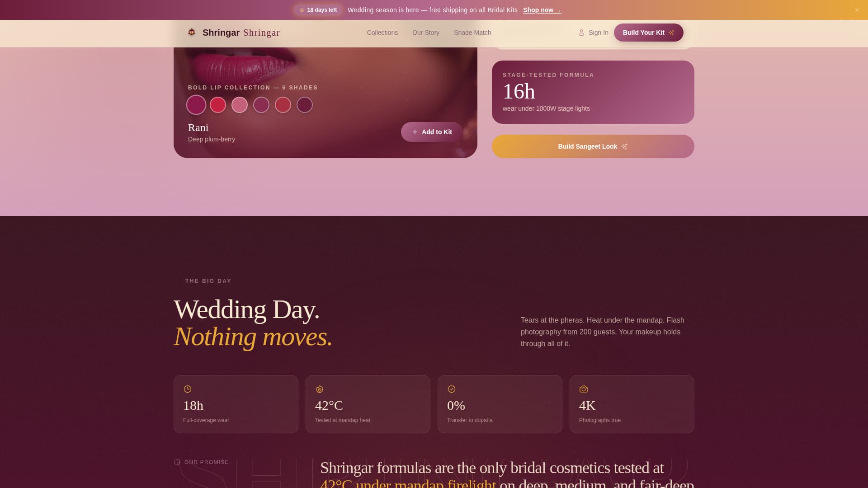Viewport: 868px width, 488px height.
Task: Go to Our Story page
Action: pyautogui.click(x=426, y=33)
